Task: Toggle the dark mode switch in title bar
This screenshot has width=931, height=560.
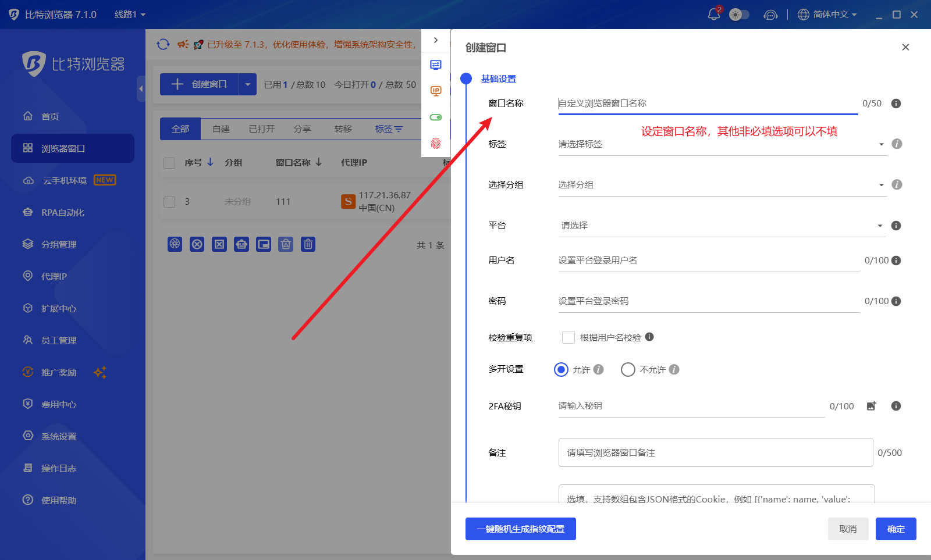Action: click(739, 15)
